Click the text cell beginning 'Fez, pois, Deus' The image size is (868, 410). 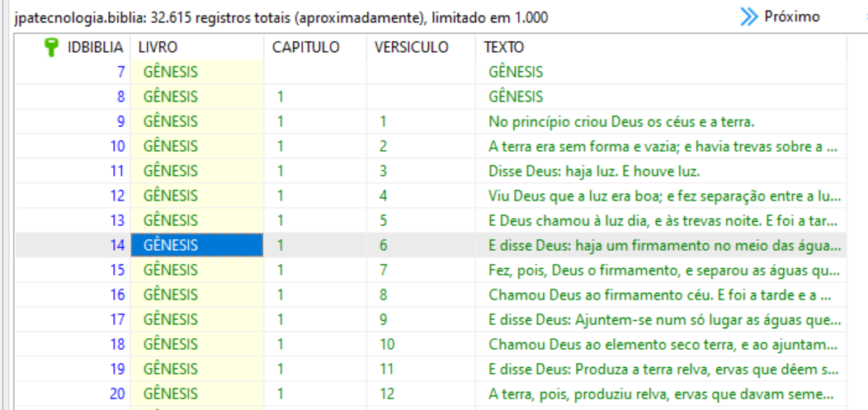point(664,270)
